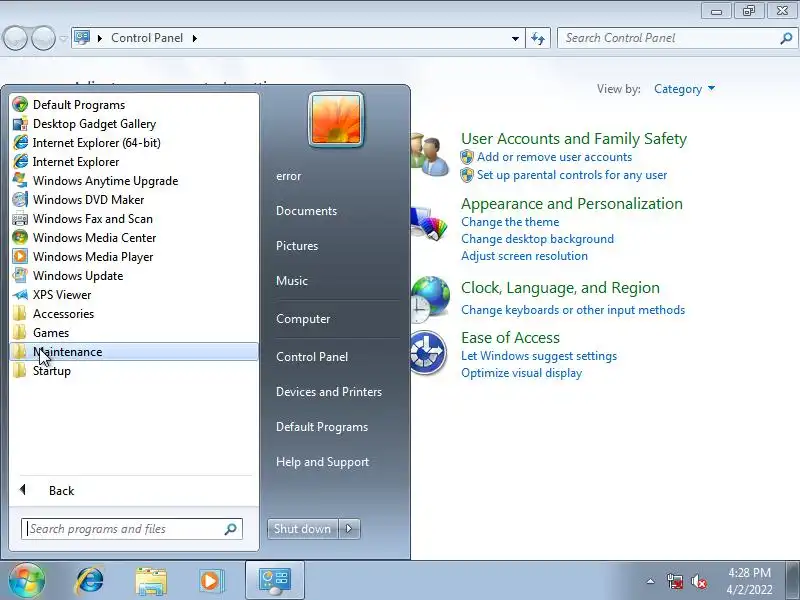Click the Show desktop strip on taskbar

[793, 581]
